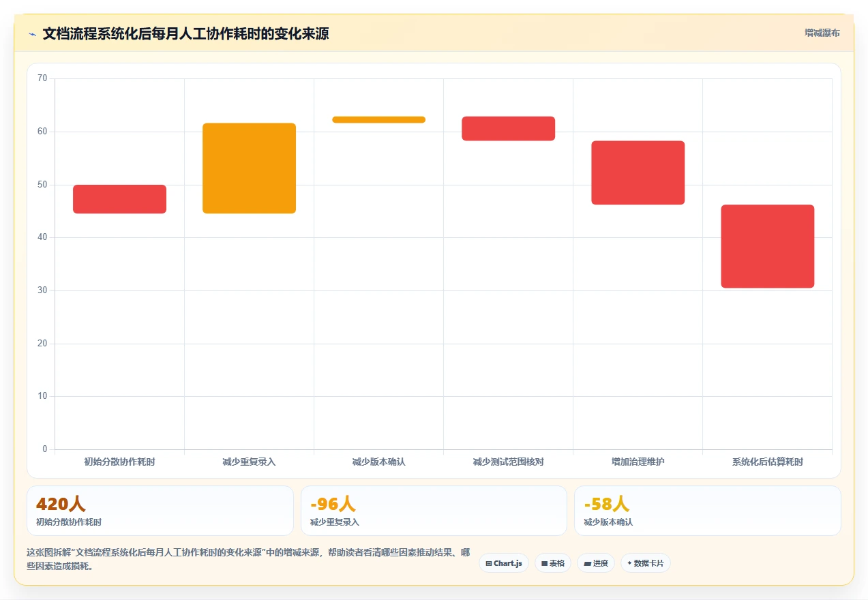Click the 增减瀑布 label in header

[822, 33]
